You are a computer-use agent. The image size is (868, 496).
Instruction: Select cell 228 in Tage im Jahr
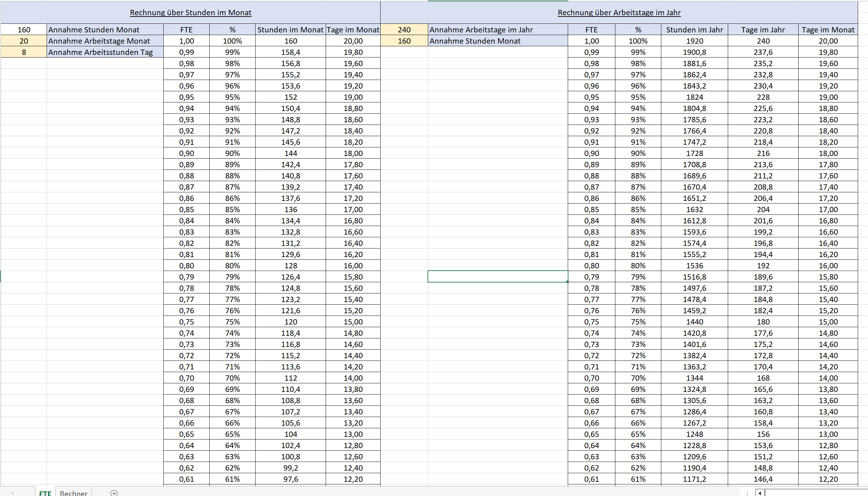[x=763, y=97]
